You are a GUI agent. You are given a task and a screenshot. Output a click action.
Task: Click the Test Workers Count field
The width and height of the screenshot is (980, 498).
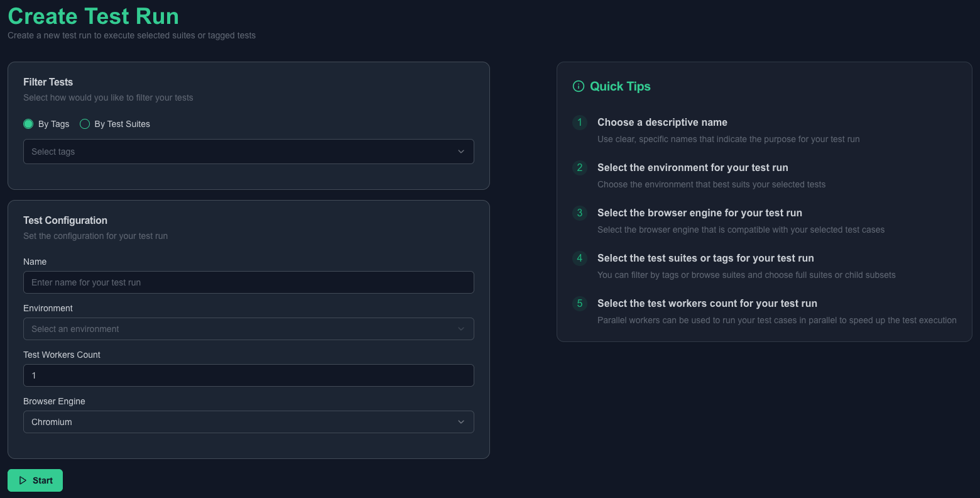(x=248, y=375)
